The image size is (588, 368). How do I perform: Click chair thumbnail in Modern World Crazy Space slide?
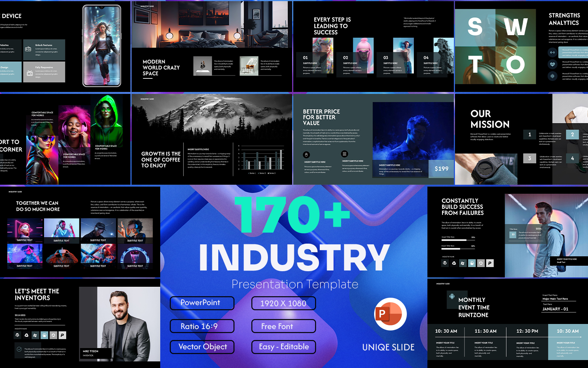tap(249, 66)
